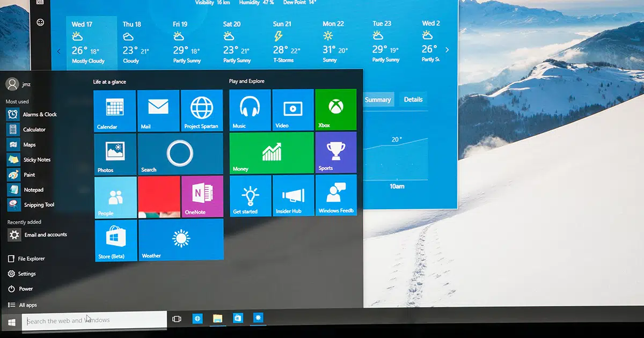Switch to Summary tab in Weather
Viewport: 644px width, 338px height.
coord(378,99)
